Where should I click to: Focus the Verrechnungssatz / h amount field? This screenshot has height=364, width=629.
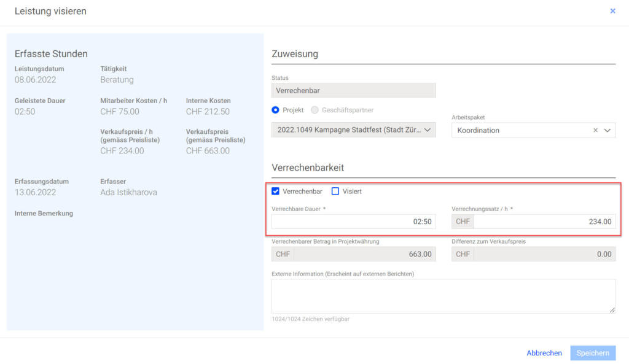pyautogui.click(x=544, y=222)
